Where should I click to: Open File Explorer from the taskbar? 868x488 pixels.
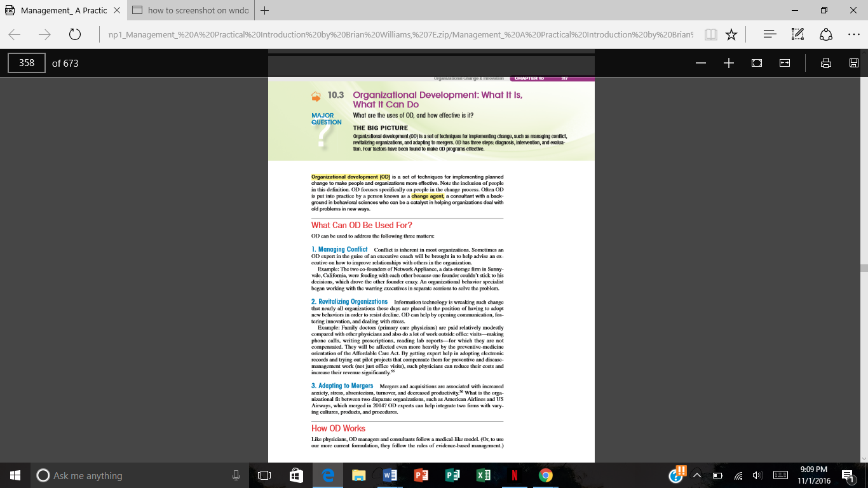[x=359, y=475]
